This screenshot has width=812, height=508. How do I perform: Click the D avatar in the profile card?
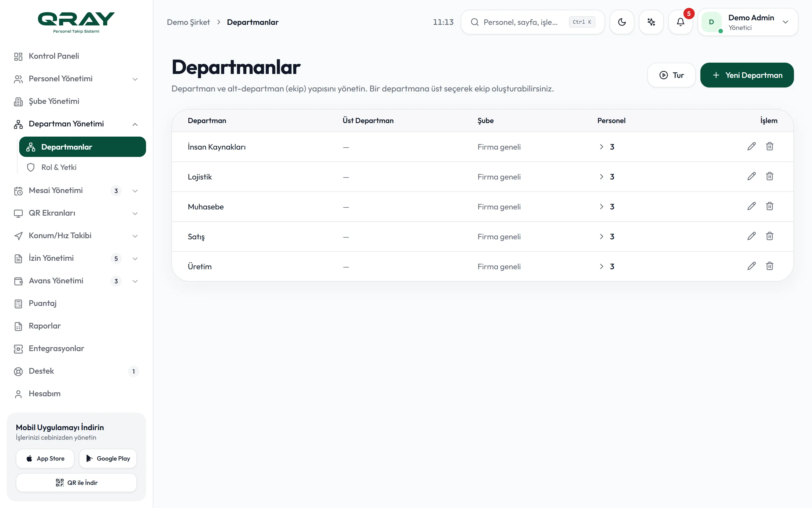(x=711, y=22)
